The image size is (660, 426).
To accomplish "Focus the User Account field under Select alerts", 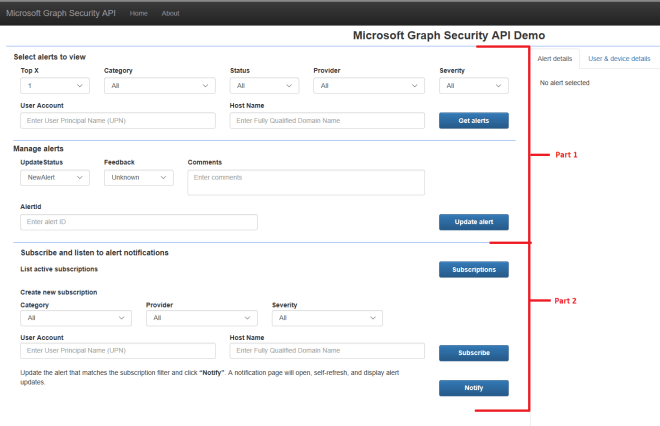I will click(x=118, y=120).
